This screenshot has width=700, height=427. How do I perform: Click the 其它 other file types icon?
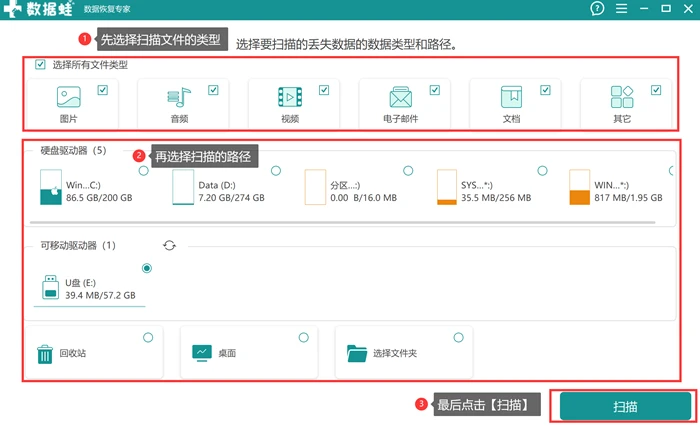pos(622,97)
